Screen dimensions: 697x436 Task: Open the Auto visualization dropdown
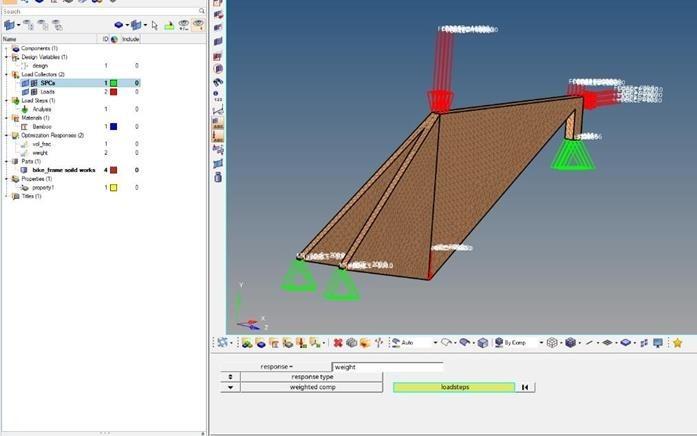click(436, 343)
